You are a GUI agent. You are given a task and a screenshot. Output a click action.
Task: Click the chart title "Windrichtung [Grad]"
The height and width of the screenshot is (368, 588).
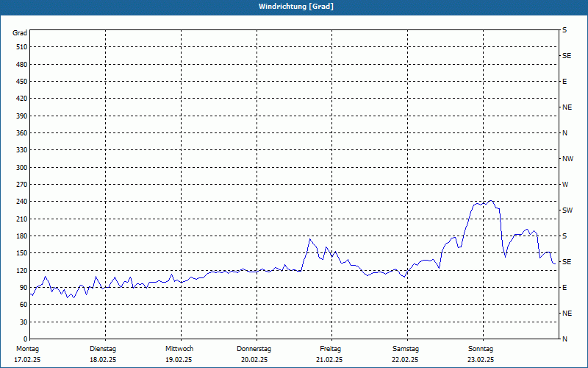pos(296,7)
